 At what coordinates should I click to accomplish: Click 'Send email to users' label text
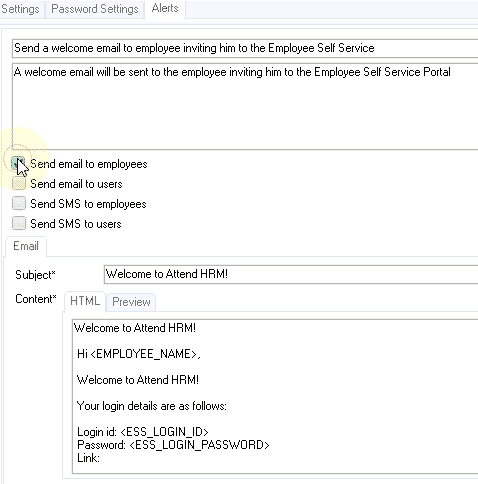[76, 184]
